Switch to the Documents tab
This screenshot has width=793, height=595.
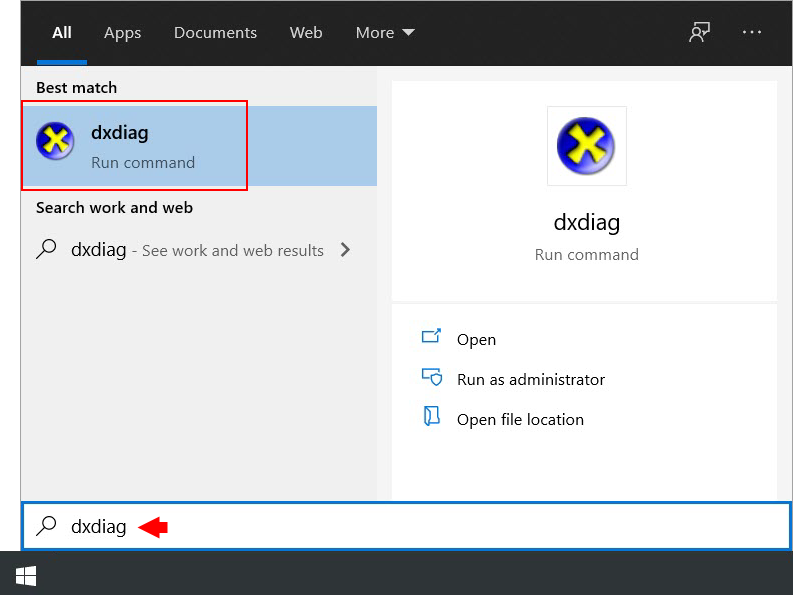213,33
